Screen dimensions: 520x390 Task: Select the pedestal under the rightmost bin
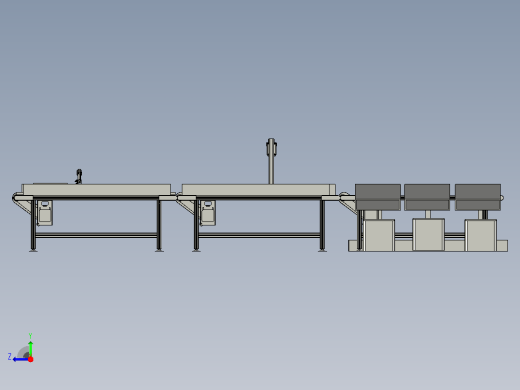[x=481, y=235]
